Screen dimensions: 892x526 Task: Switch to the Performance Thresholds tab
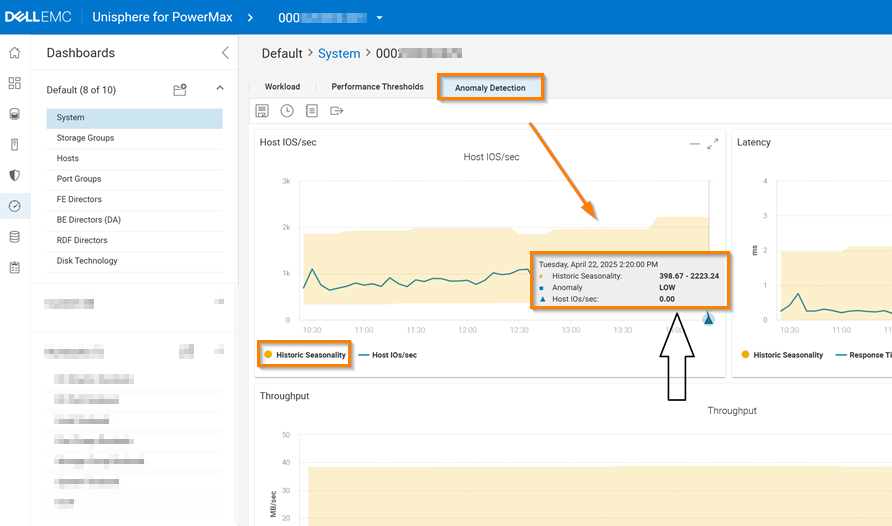377,87
